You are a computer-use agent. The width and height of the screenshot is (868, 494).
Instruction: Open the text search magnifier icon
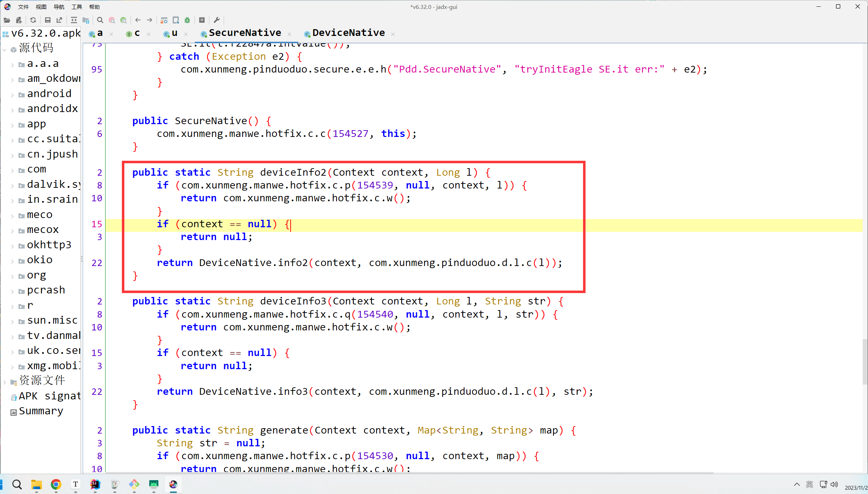click(x=100, y=20)
